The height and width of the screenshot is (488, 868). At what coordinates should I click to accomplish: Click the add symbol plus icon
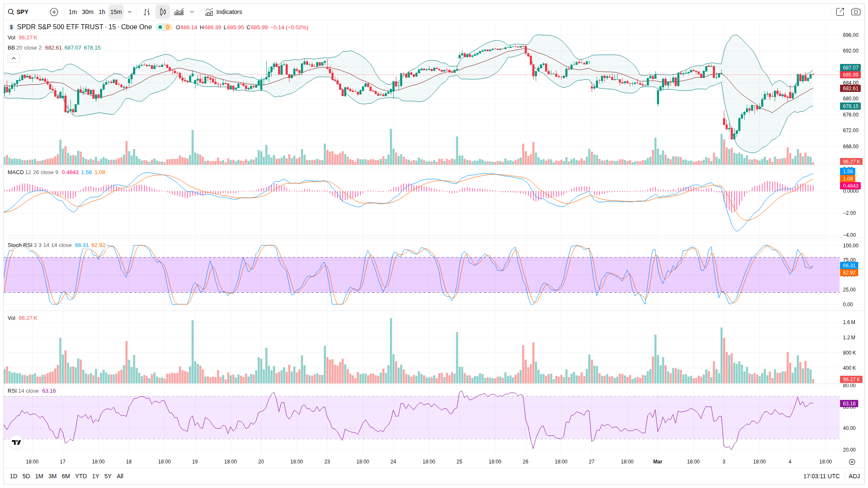click(54, 12)
